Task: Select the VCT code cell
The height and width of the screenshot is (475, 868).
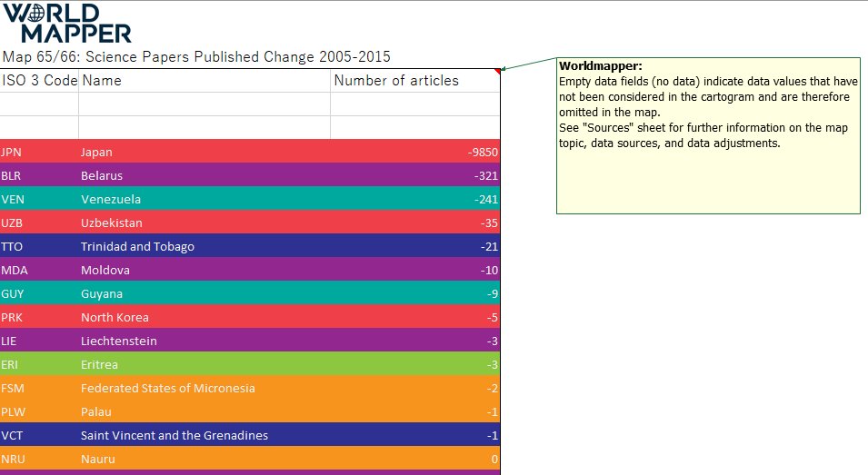Action: pos(39,435)
